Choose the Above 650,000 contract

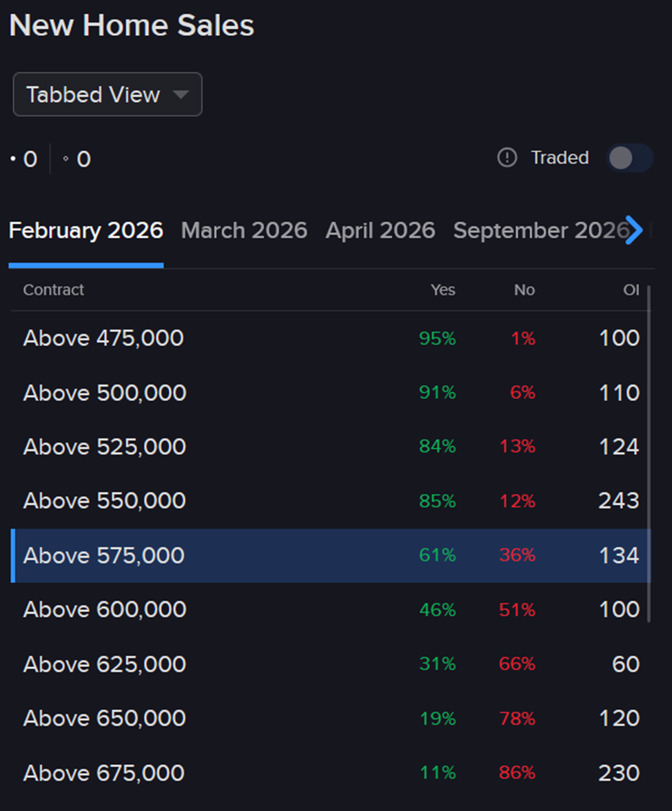coord(331,719)
